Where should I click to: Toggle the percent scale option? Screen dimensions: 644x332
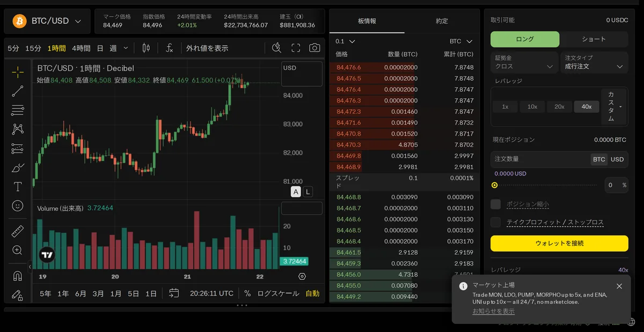247,293
